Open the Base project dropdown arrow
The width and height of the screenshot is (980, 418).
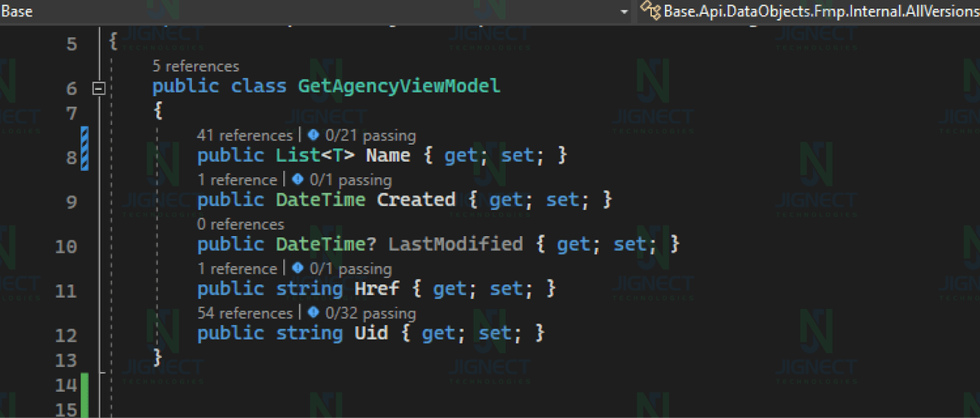624,11
